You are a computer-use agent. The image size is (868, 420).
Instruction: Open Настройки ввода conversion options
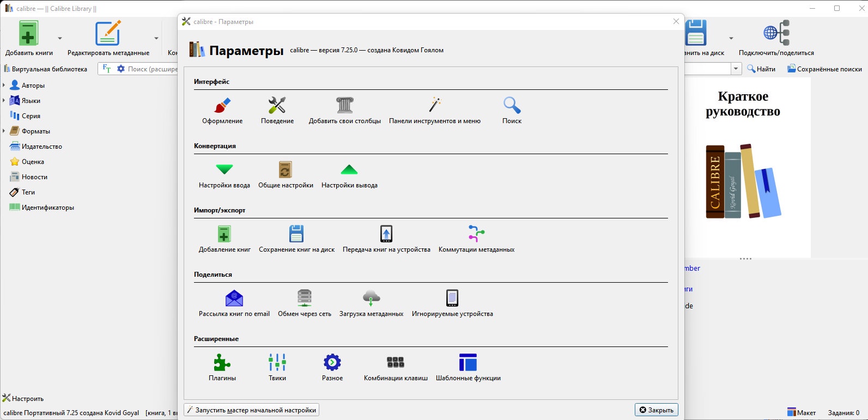tap(224, 175)
